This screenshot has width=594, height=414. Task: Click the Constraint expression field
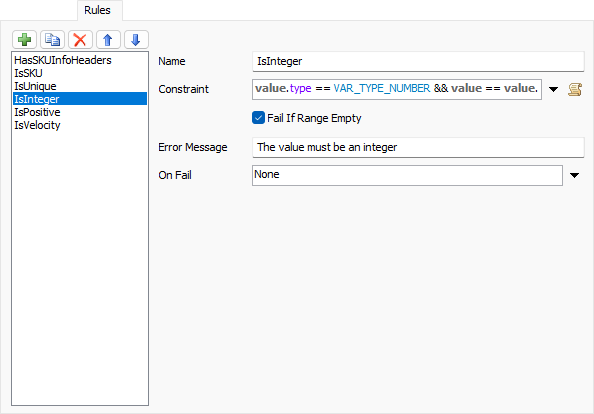(397, 89)
